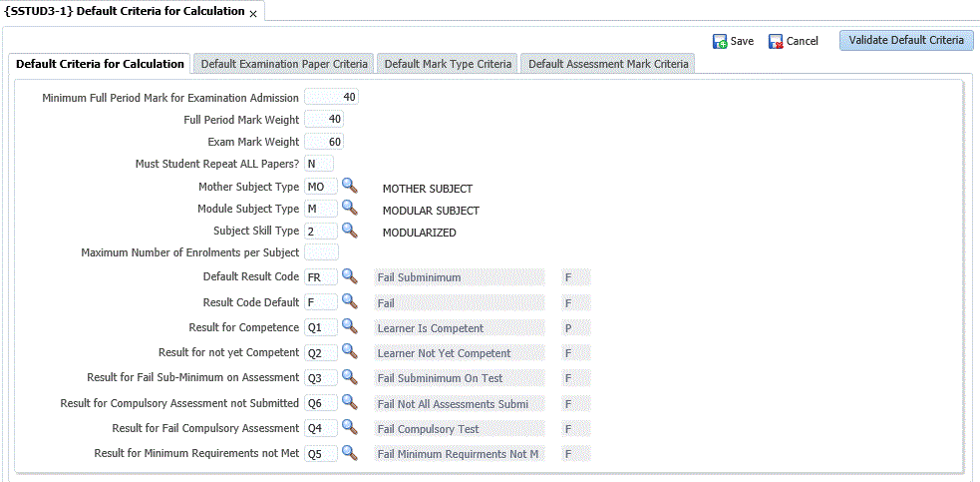Screen dimensions: 980x482
Task: Click the lookup icon for Result for not yet Competent
Action: (x=349, y=351)
